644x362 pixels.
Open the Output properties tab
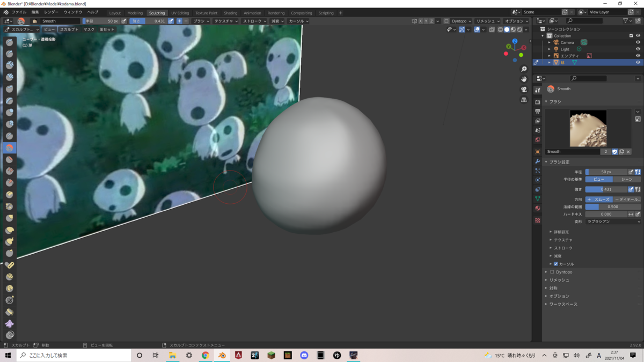538,112
